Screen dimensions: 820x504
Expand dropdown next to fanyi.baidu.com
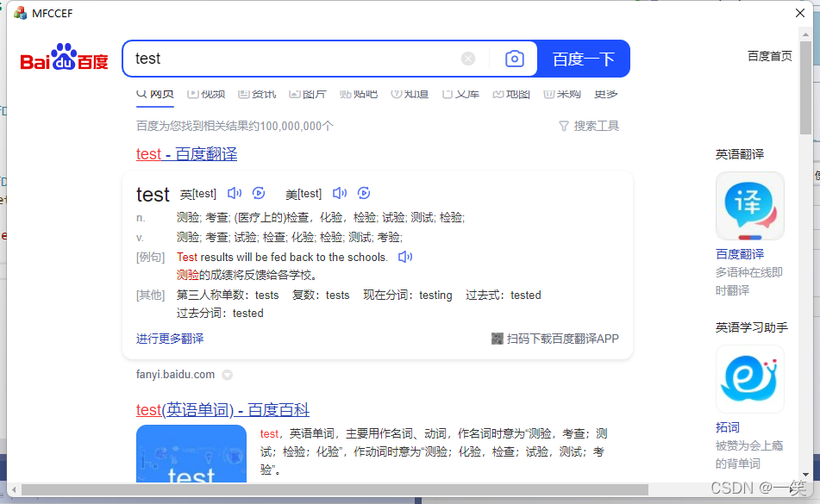227,375
